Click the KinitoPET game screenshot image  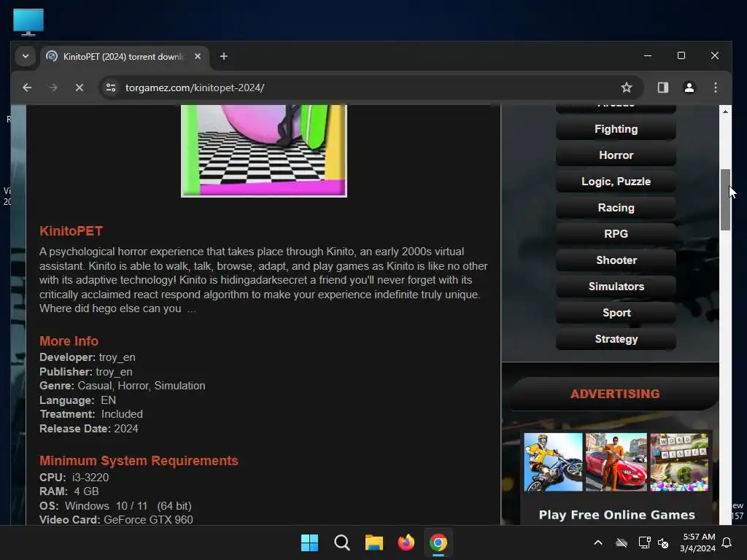tap(264, 150)
